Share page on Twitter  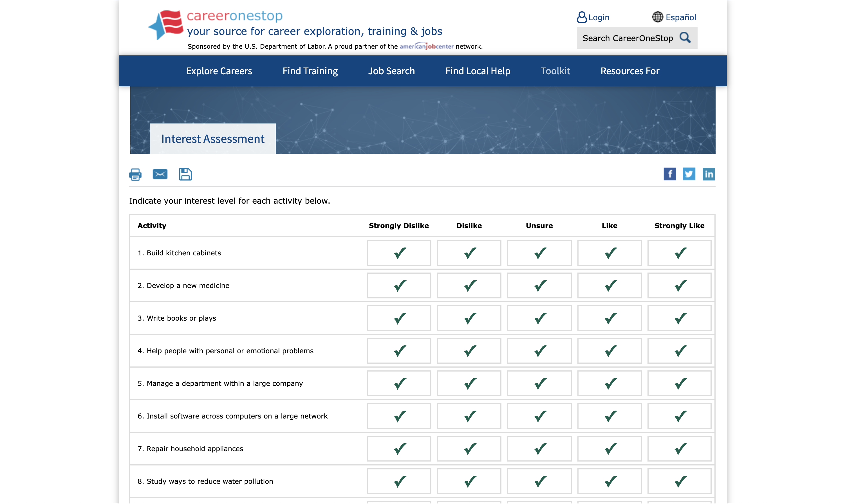coord(689,174)
